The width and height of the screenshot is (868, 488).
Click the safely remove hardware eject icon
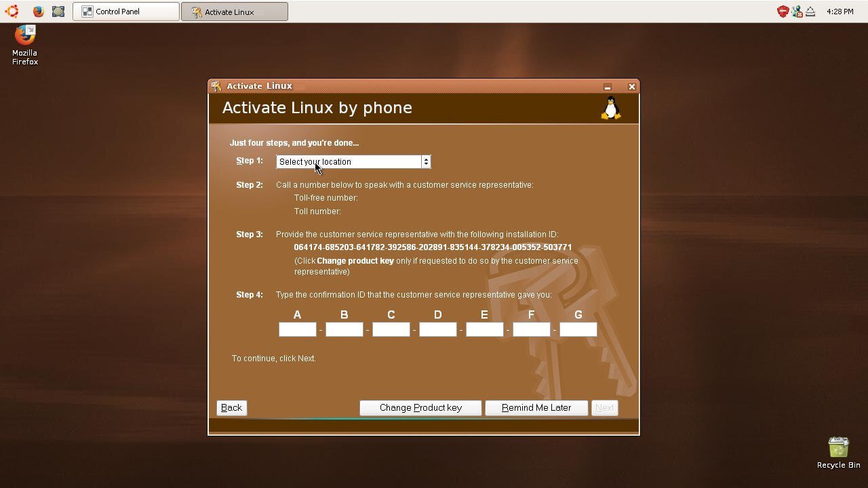click(810, 12)
